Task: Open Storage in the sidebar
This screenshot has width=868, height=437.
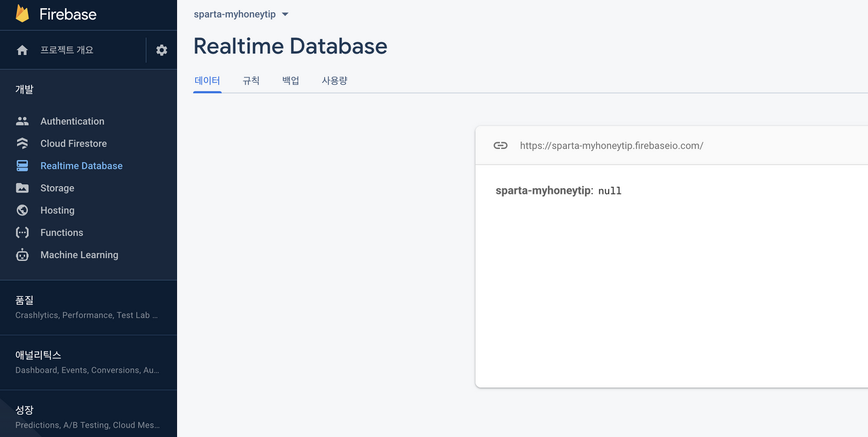Action: [58, 188]
